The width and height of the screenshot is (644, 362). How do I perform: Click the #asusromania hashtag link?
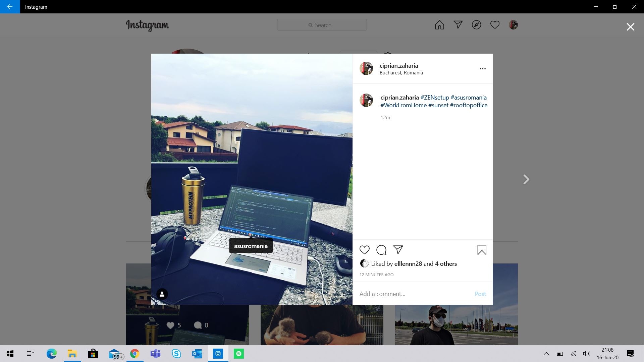[469, 98]
